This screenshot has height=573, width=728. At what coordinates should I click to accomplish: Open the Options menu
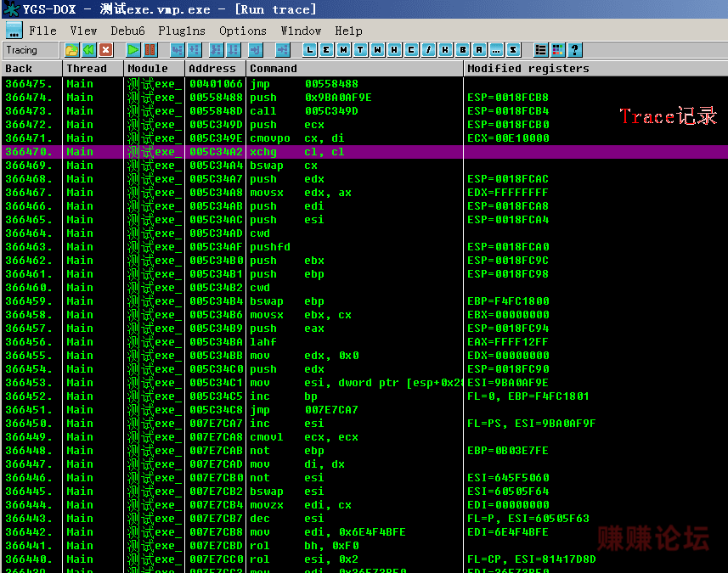pos(243,31)
